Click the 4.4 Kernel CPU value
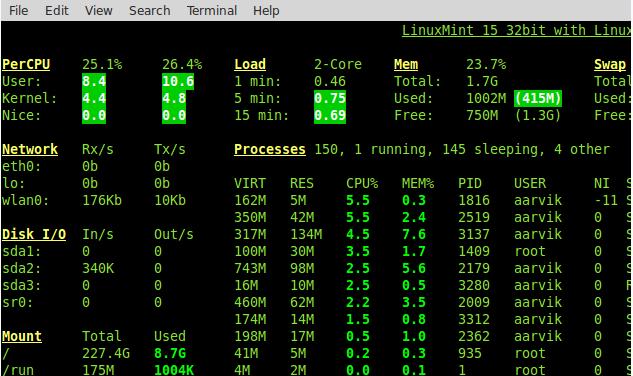This screenshot has width=633, height=376. point(94,99)
